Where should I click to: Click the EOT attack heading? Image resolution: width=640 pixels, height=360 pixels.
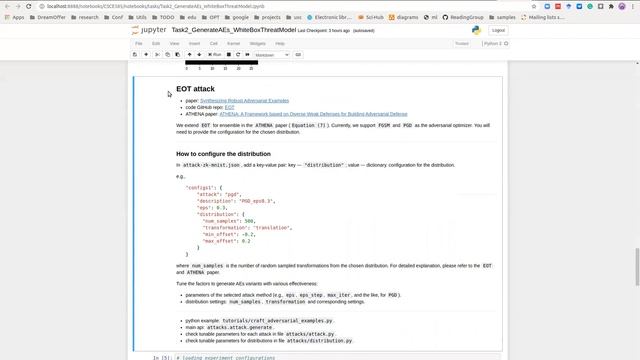195,89
